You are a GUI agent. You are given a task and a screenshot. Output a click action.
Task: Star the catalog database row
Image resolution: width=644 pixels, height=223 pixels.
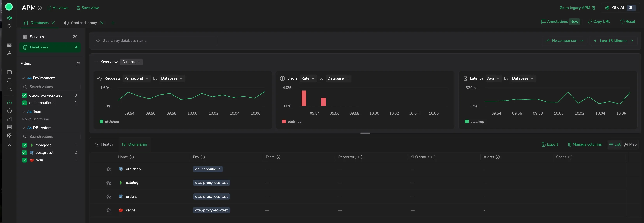[109, 183]
